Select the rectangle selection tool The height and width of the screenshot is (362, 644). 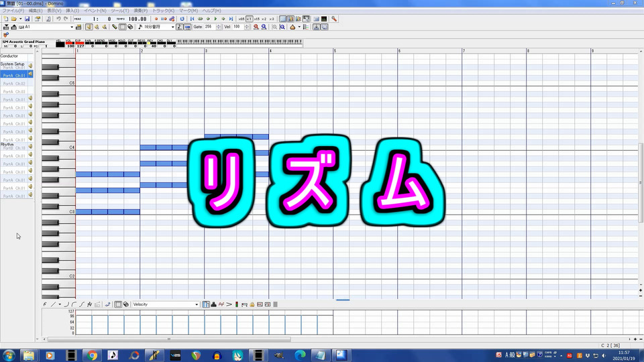[x=122, y=27]
